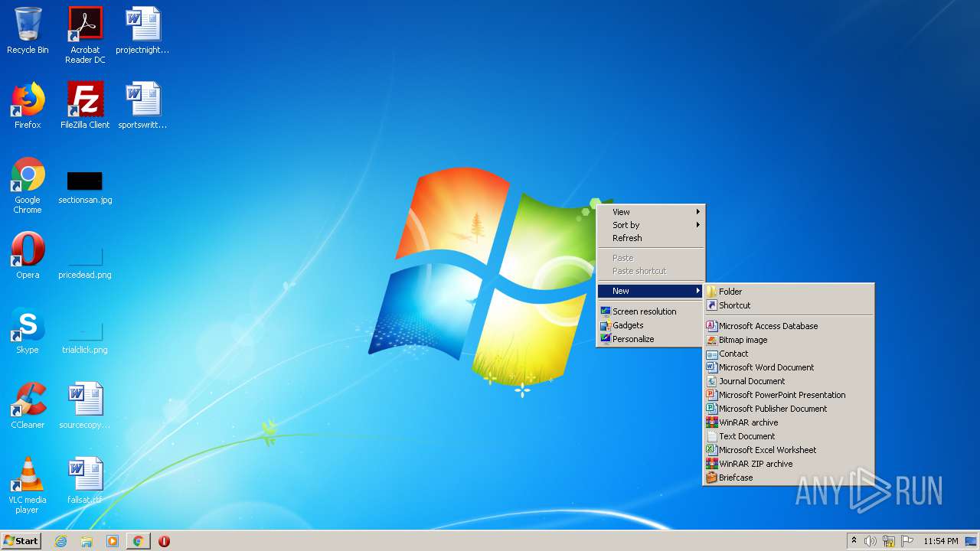This screenshot has height=551, width=980.
Task: Select the fallsat.rtf document icon
Action: pos(85,481)
